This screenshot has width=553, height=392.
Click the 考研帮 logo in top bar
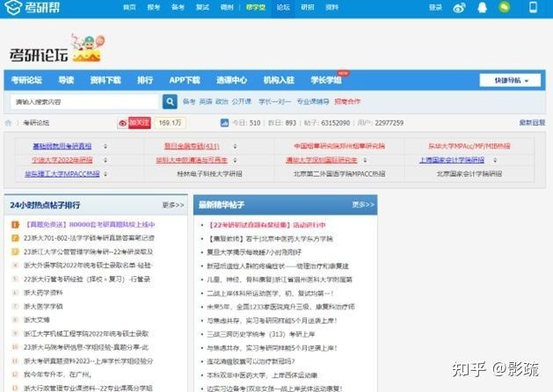click(33, 7)
